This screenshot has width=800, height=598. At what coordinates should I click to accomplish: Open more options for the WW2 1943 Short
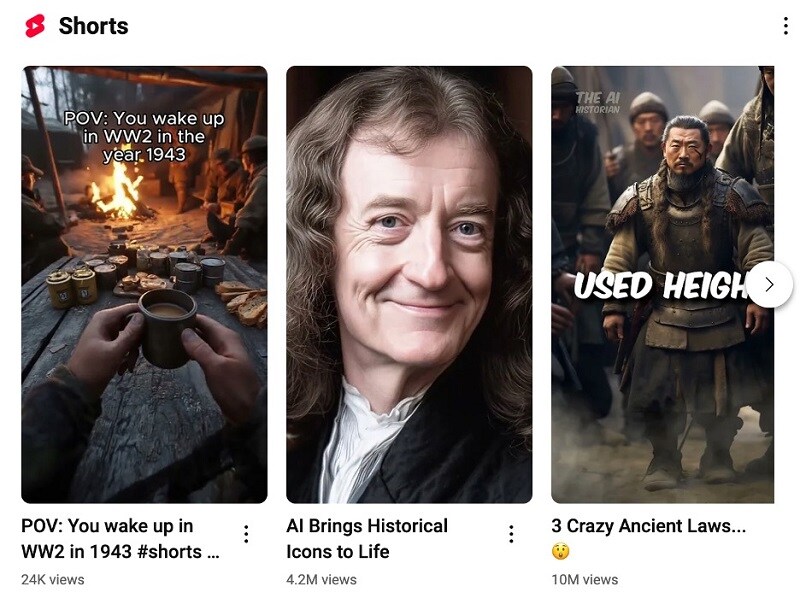click(246, 534)
